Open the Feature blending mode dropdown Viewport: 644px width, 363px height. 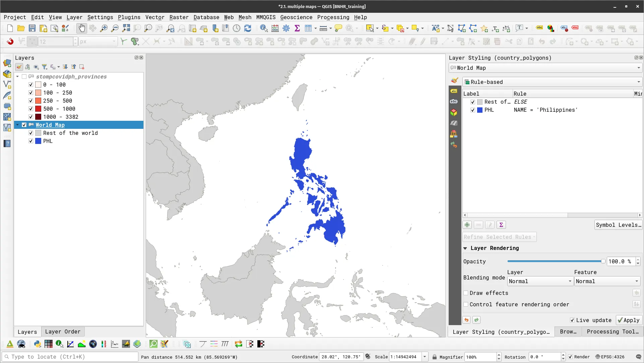607,281
